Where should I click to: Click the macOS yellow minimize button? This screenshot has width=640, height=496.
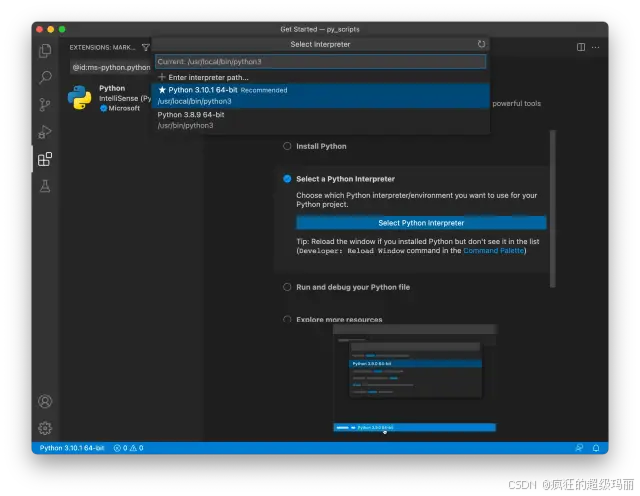click(x=51, y=29)
